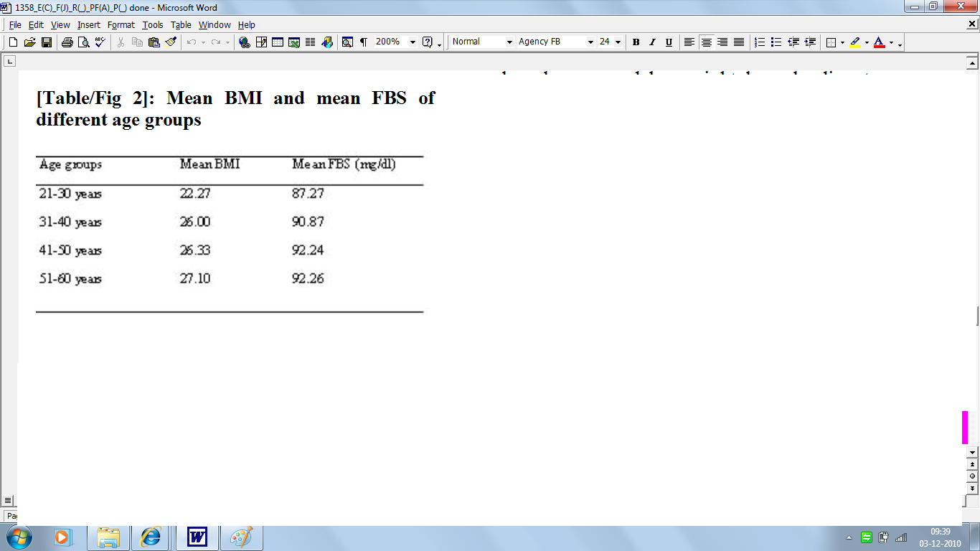
Task: Apply the yellow highlight color
Action: [855, 42]
